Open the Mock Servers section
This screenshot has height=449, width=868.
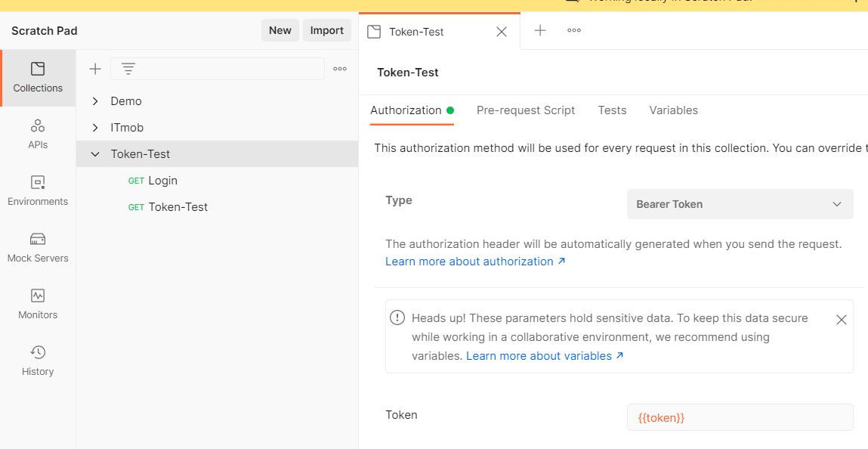(x=38, y=247)
